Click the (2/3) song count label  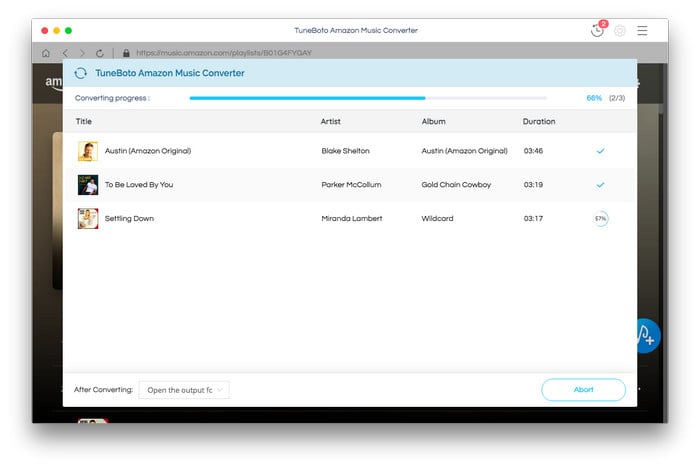(617, 98)
